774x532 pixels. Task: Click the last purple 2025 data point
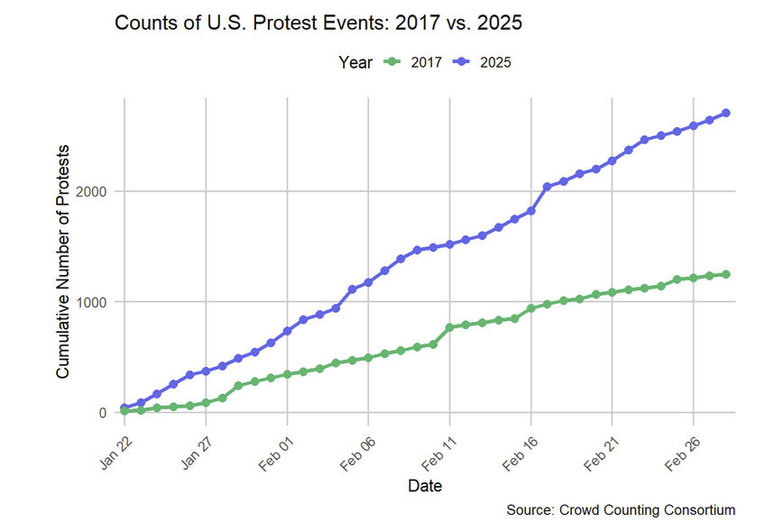(726, 113)
